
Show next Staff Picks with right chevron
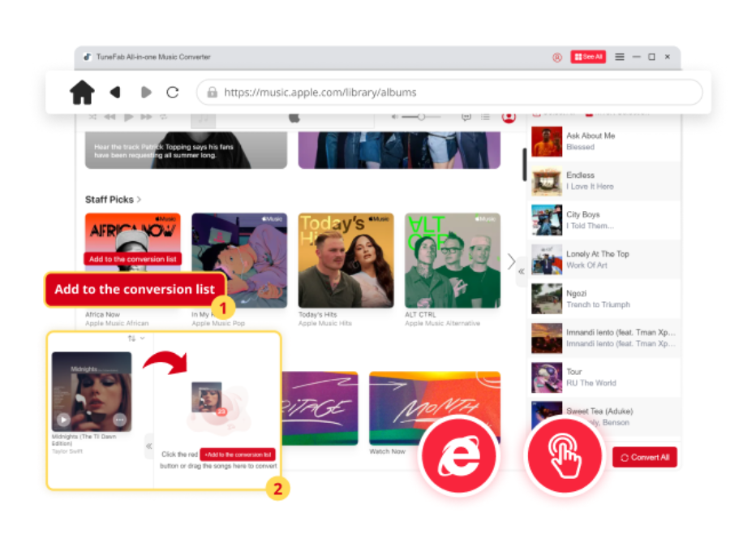point(511,261)
